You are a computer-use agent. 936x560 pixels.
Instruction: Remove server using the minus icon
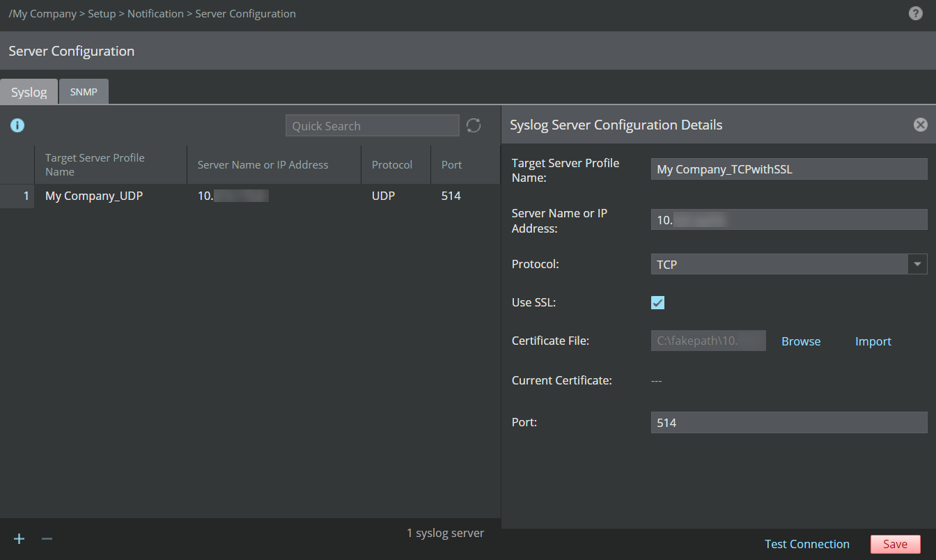pos(47,538)
